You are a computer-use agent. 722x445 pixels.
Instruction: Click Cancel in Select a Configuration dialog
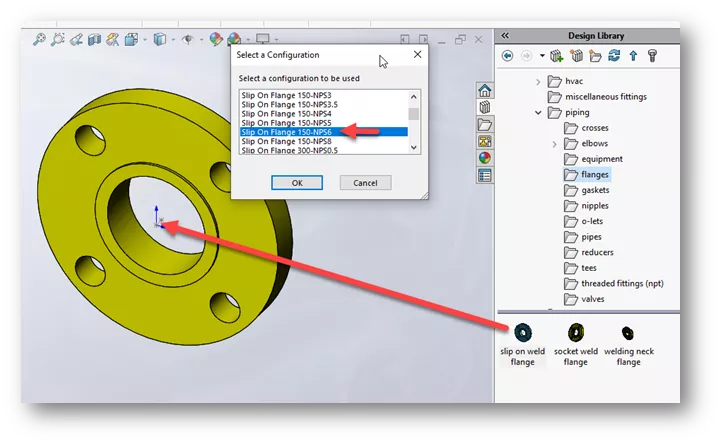366,183
